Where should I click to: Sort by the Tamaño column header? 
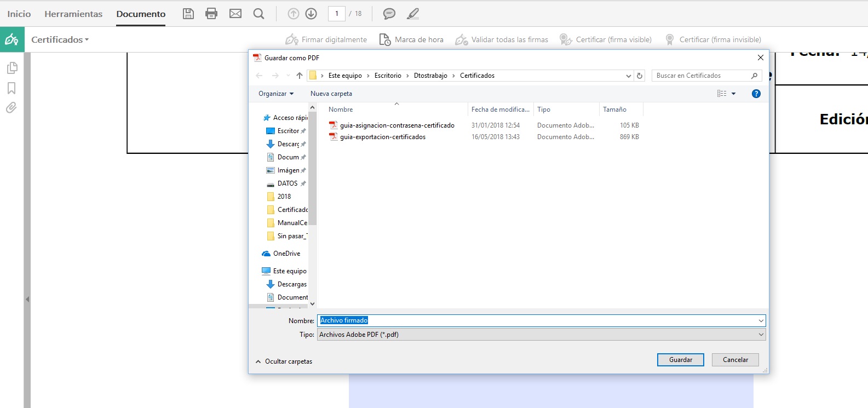coord(621,110)
